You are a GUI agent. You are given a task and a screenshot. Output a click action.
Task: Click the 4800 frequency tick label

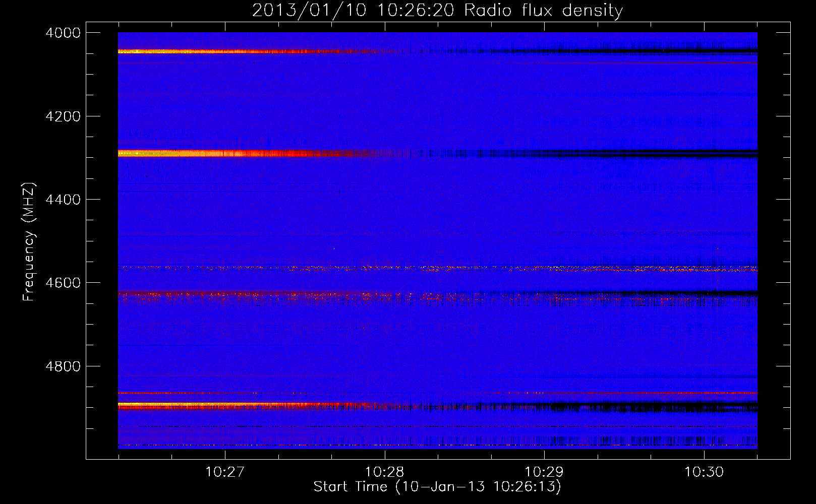click(63, 366)
